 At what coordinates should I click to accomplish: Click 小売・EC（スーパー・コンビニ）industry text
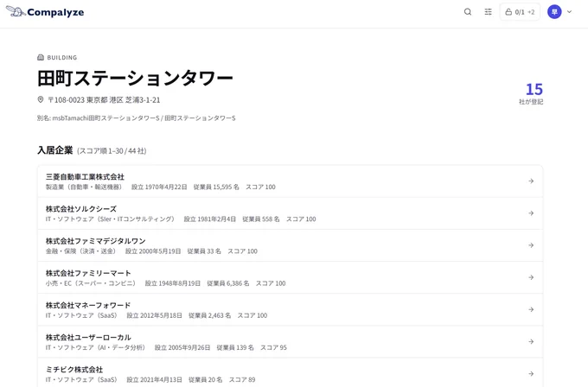pyautogui.click(x=93, y=283)
